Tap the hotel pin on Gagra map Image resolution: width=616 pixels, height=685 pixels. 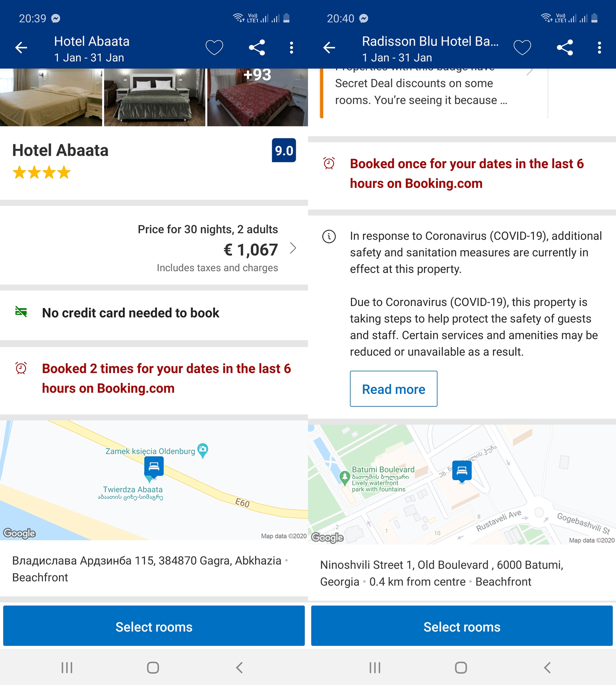tap(154, 467)
